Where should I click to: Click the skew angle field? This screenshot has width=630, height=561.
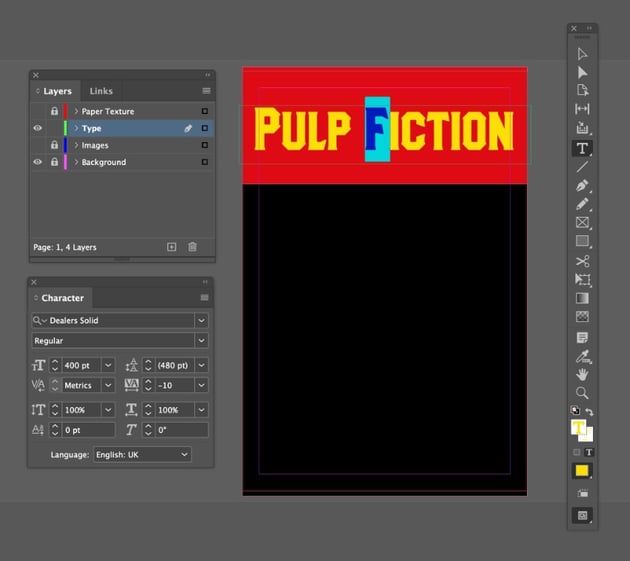182,430
